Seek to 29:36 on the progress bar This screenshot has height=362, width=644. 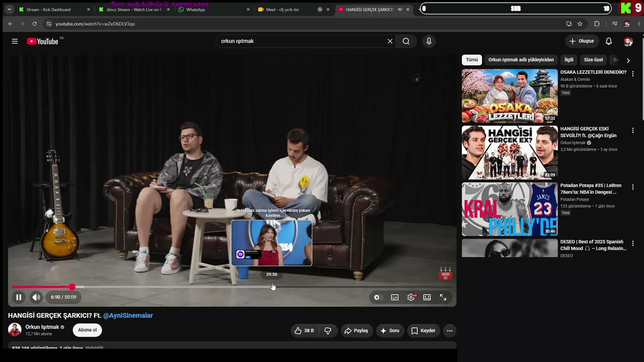(272, 287)
